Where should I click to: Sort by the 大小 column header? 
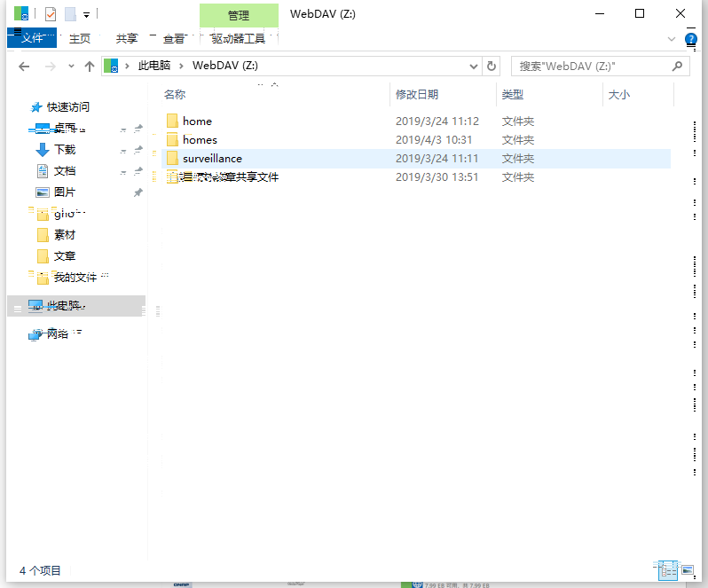638,95
